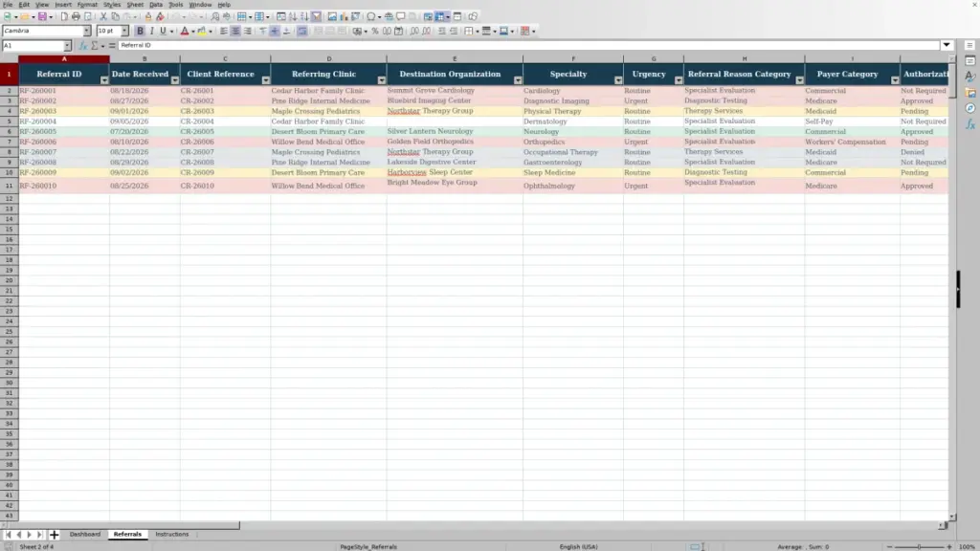This screenshot has width=980, height=551.
Task: Click the zoom slider in status bar
Action: pos(919,546)
